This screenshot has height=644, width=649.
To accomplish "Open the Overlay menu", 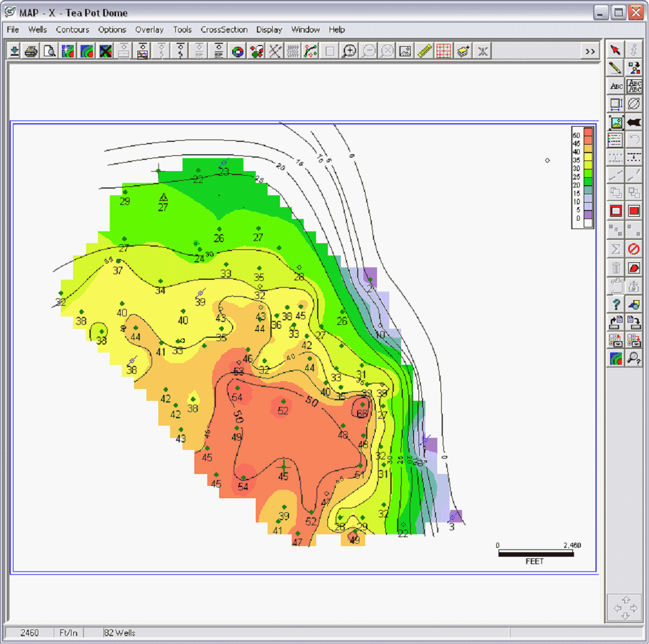I will (149, 29).
